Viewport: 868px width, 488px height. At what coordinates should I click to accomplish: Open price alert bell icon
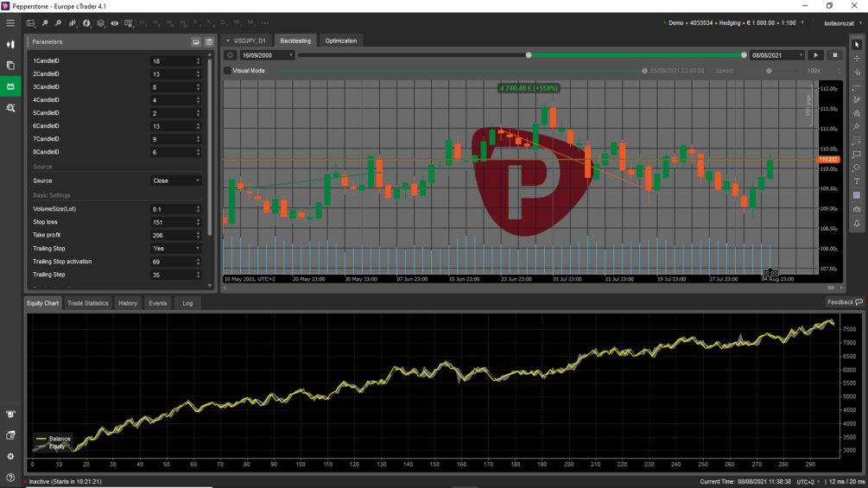pos(857,224)
